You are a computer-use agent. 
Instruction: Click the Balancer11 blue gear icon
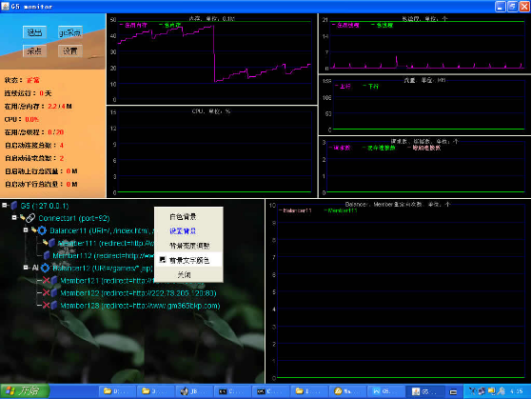pyautogui.click(x=42, y=230)
